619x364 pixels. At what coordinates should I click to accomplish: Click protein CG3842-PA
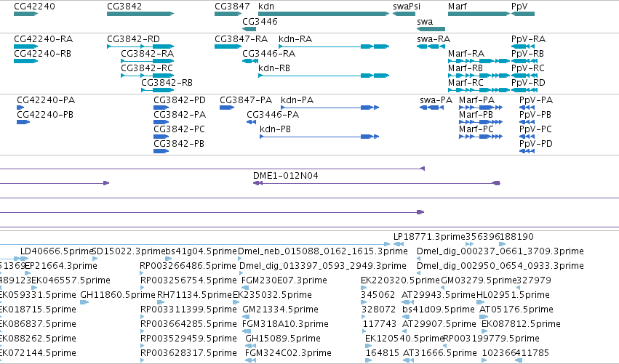(x=161, y=122)
